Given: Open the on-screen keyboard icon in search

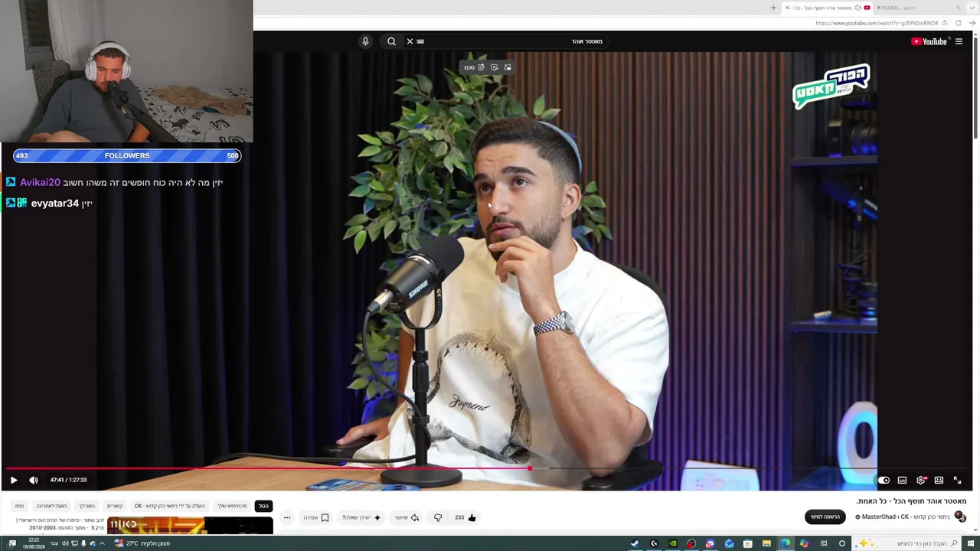Looking at the screenshot, I should tap(420, 41).
